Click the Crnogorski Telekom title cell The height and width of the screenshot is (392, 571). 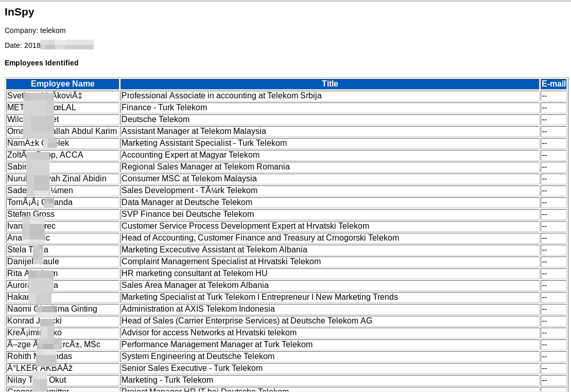pos(260,238)
